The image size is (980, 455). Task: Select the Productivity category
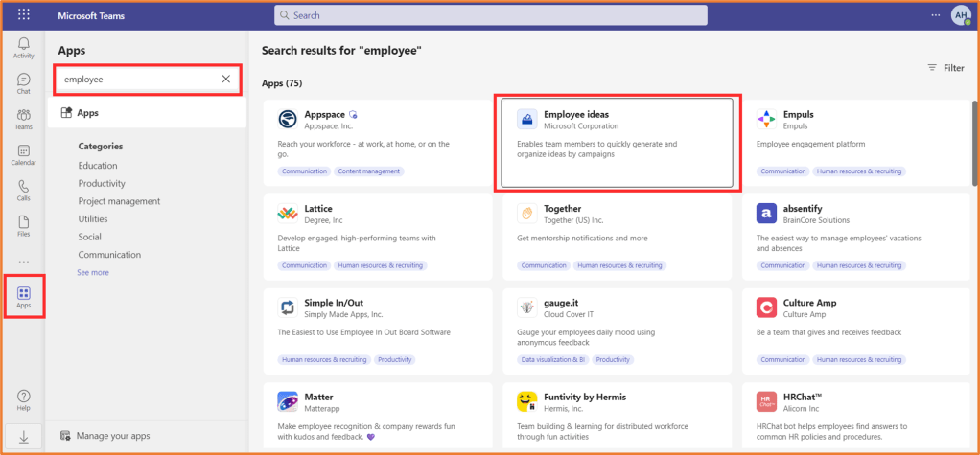coord(102,183)
